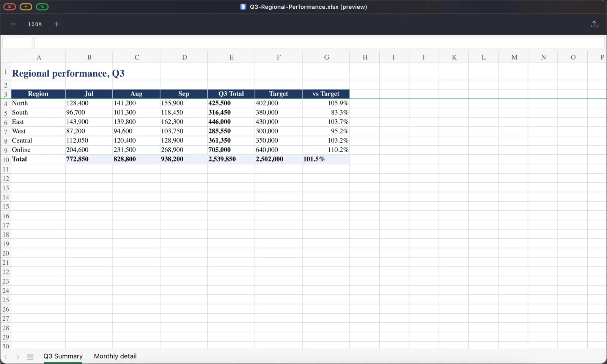Screen dimensions: 607x364
Task: Click the formula bar field
Action: (x=319, y=43)
